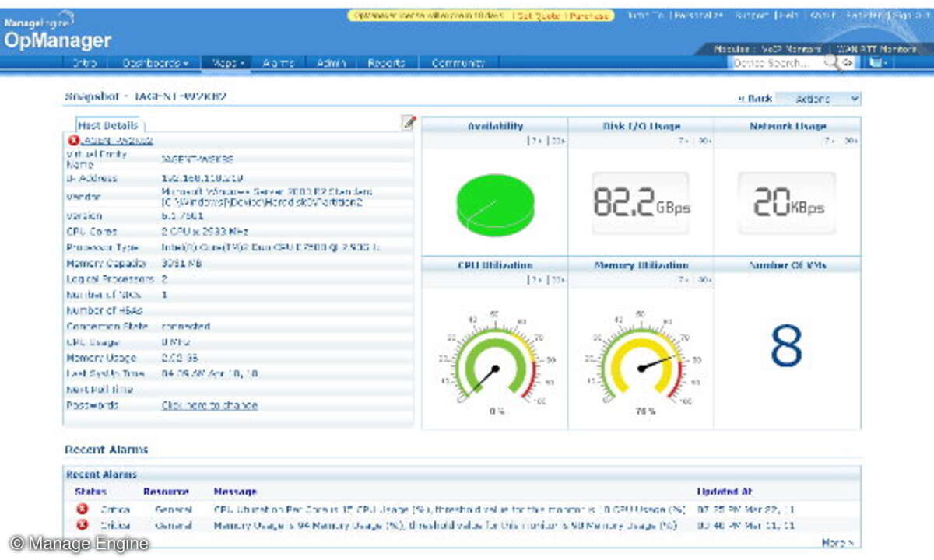The width and height of the screenshot is (934, 560).
Task: Open the WAN RTT Monitors module
Action: point(877,49)
